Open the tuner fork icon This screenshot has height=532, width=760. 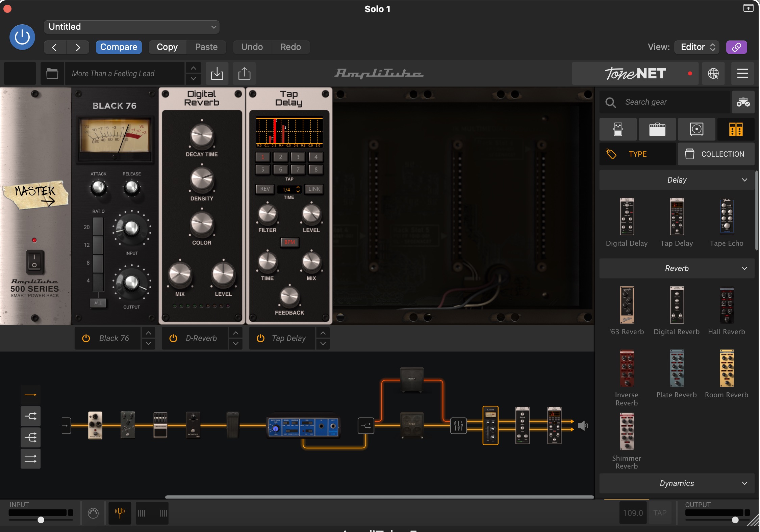(x=120, y=513)
